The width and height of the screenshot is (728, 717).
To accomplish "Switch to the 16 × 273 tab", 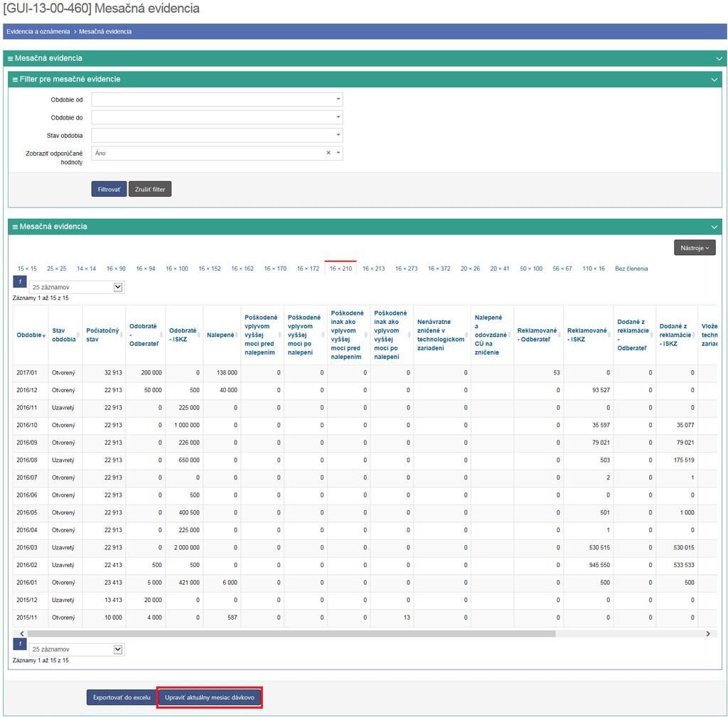I will 406,269.
